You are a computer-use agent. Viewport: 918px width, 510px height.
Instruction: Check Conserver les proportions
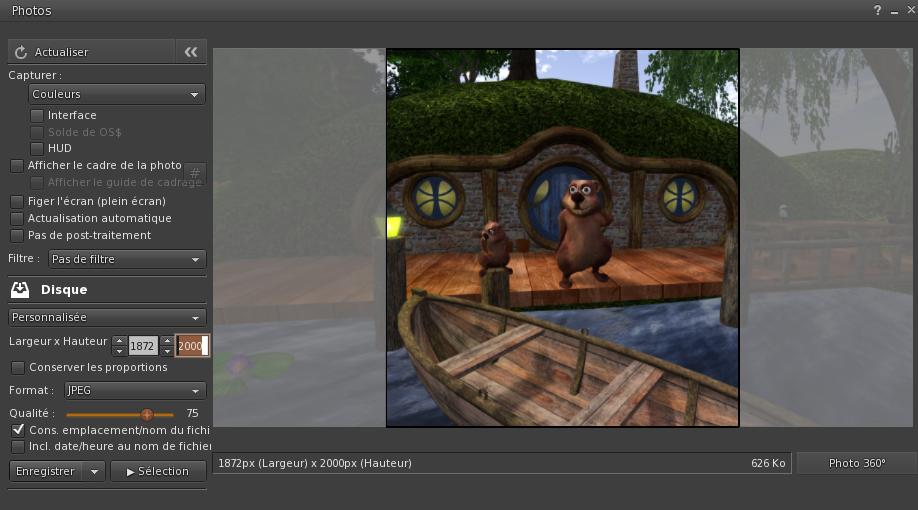coord(17,368)
